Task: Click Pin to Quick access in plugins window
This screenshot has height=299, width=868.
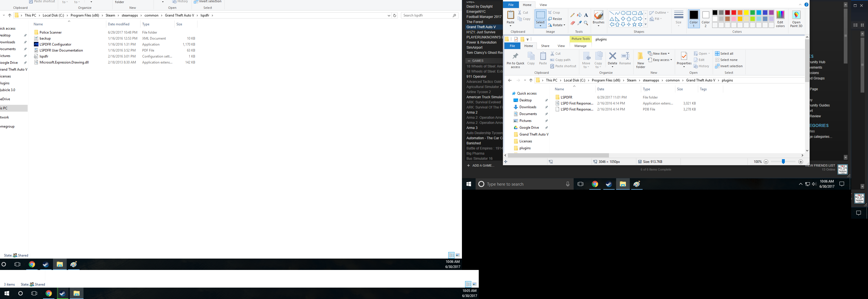Action: (x=515, y=60)
